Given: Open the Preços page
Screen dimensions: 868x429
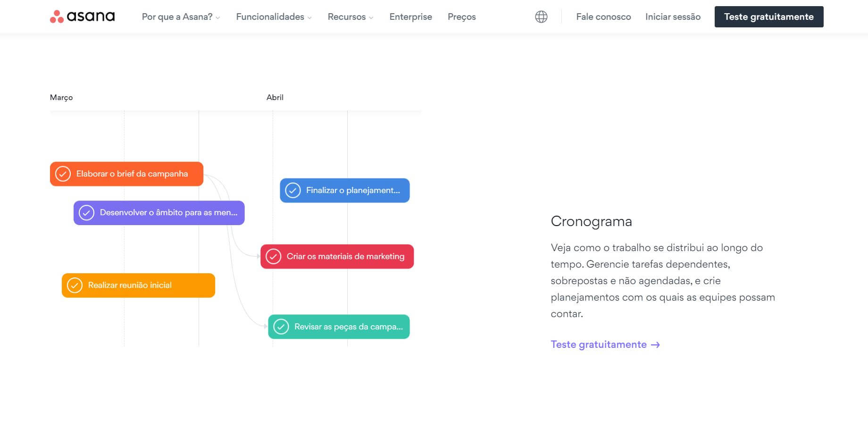Looking at the screenshot, I should point(461,17).
